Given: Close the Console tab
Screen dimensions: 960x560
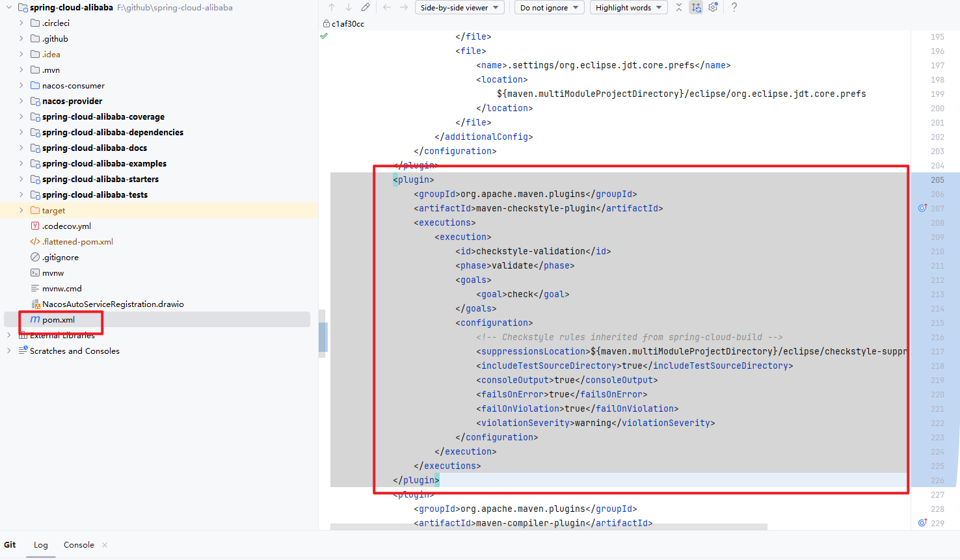Looking at the screenshot, I should click(x=105, y=545).
